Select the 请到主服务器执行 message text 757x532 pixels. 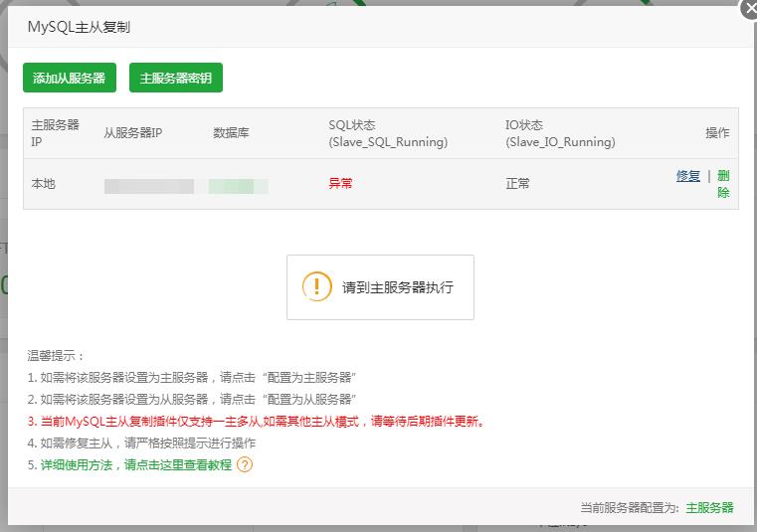(x=398, y=287)
